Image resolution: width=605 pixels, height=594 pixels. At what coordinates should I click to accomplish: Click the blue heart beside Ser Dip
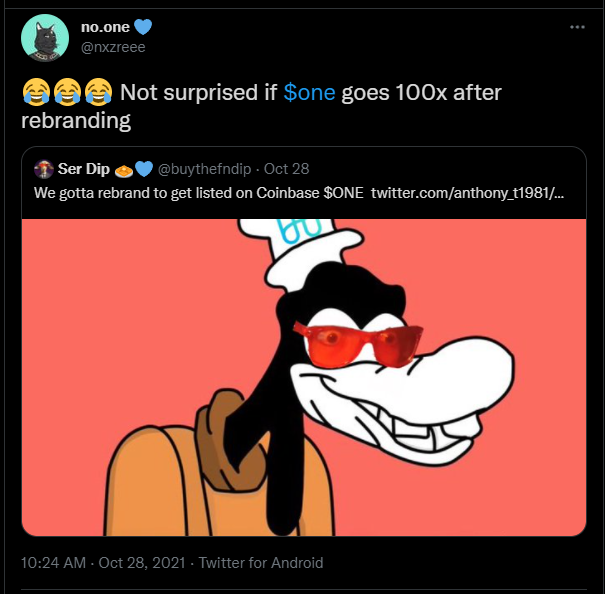click(x=143, y=168)
